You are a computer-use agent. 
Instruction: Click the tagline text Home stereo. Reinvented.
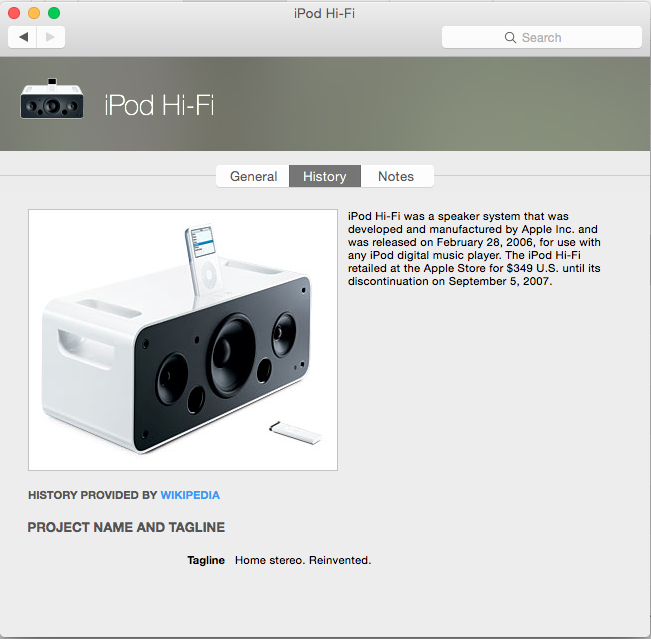click(303, 561)
